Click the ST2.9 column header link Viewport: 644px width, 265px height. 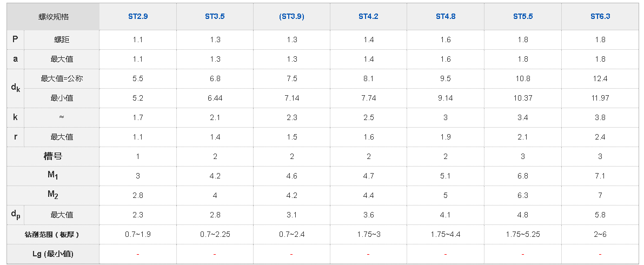pos(138,17)
